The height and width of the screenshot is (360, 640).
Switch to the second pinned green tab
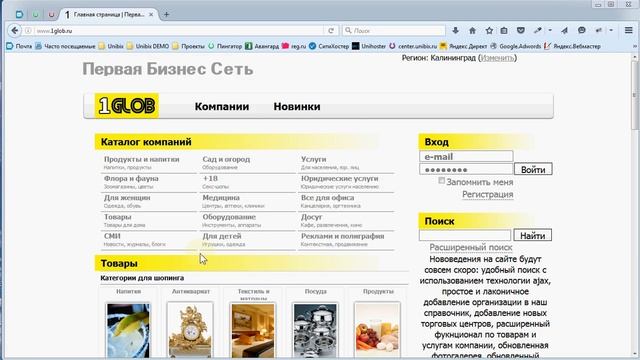pos(36,14)
